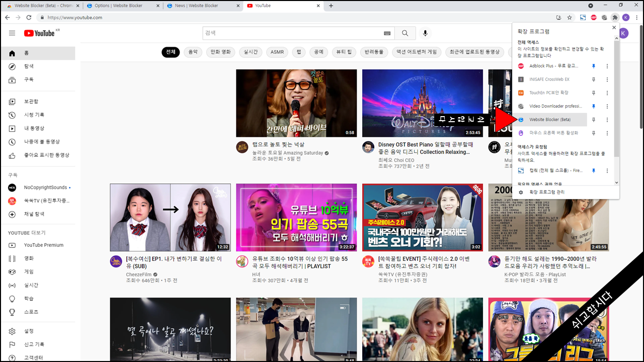Unpin 캡쳐 (전체 웹 스크롤) extension
This screenshot has width=644, height=362.
pos(594,171)
